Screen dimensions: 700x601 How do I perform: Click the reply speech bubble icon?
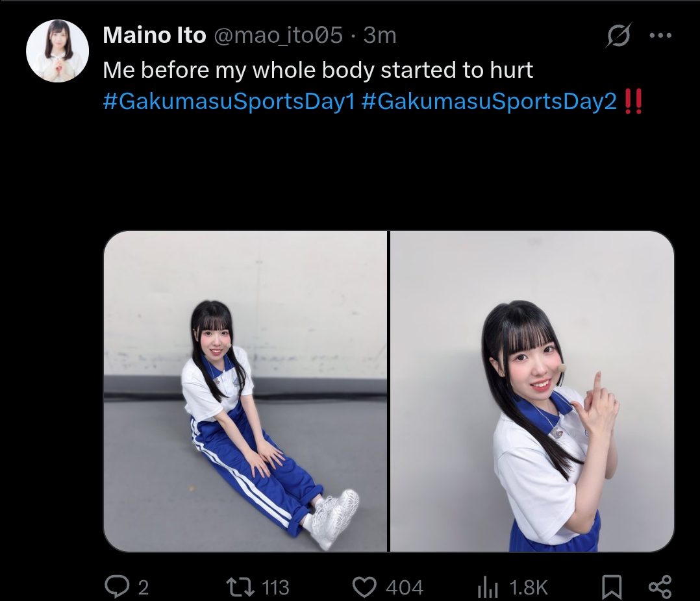tap(116, 587)
